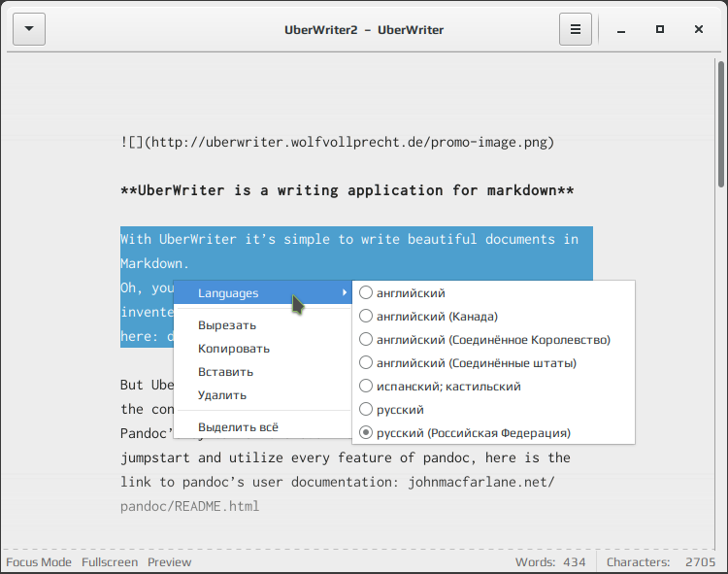The width and height of the screenshot is (728, 574).
Task: Click the selected word 'Markdown.'
Action: coord(154,263)
